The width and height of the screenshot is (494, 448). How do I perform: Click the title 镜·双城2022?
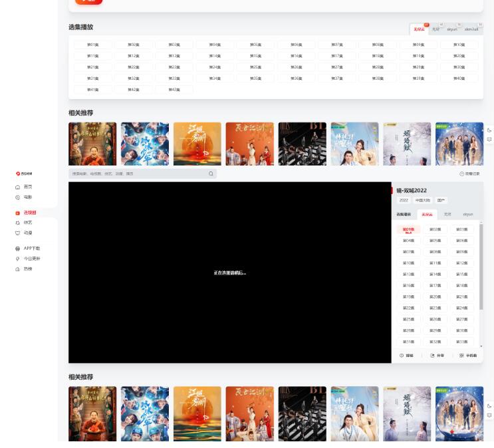(x=412, y=191)
